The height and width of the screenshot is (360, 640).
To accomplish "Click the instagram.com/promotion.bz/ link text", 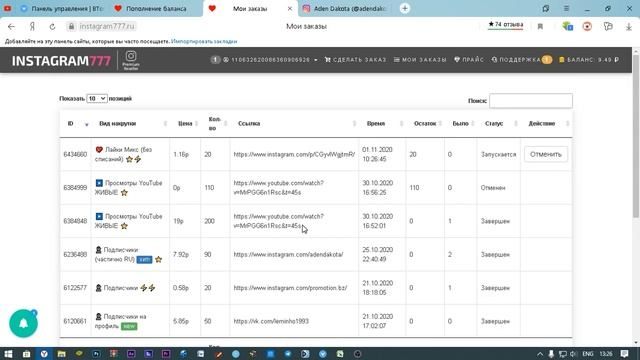I will pyautogui.click(x=290, y=288).
